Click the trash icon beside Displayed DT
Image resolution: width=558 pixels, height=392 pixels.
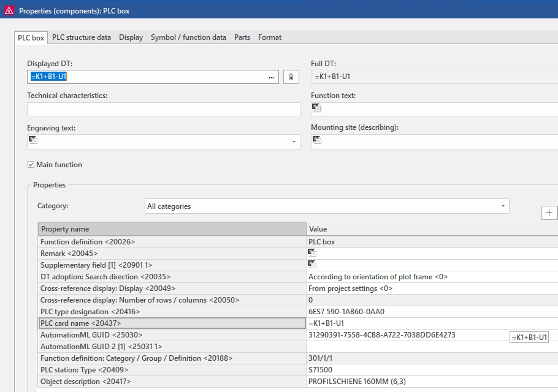click(x=291, y=77)
